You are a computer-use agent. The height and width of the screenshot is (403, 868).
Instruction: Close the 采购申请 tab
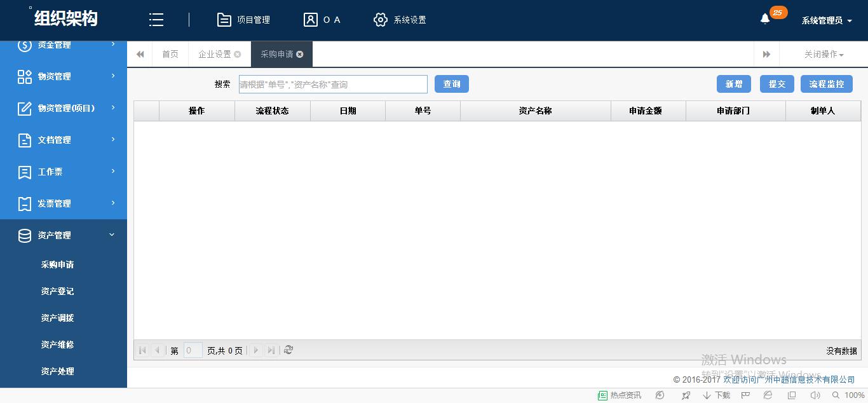point(300,55)
